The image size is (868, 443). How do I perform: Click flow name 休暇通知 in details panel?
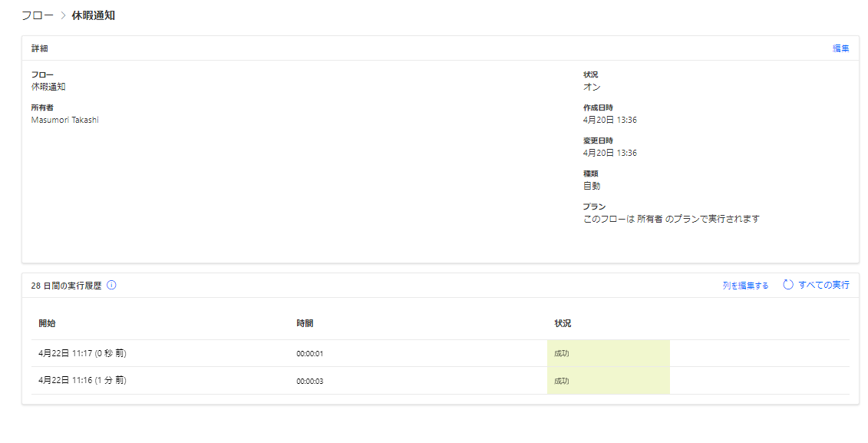pos(48,87)
